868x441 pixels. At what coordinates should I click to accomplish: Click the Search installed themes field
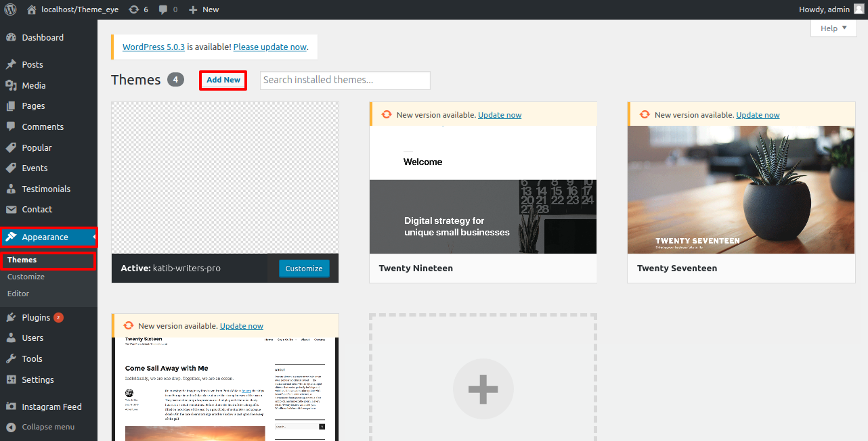coord(345,80)
